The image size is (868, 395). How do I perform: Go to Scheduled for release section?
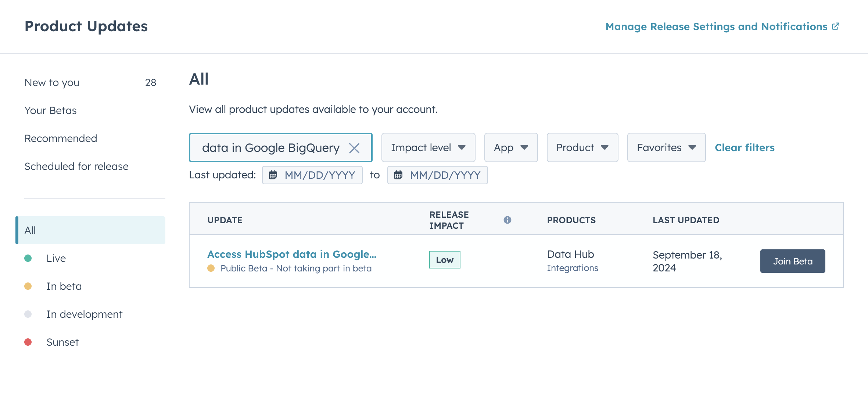(76, 166)
